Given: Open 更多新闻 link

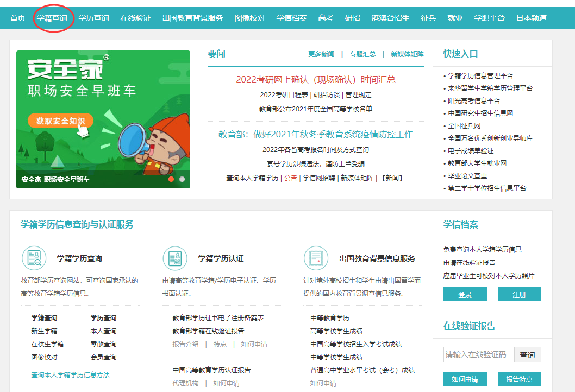Looking at the screenshot, I should tap(321, 54).
